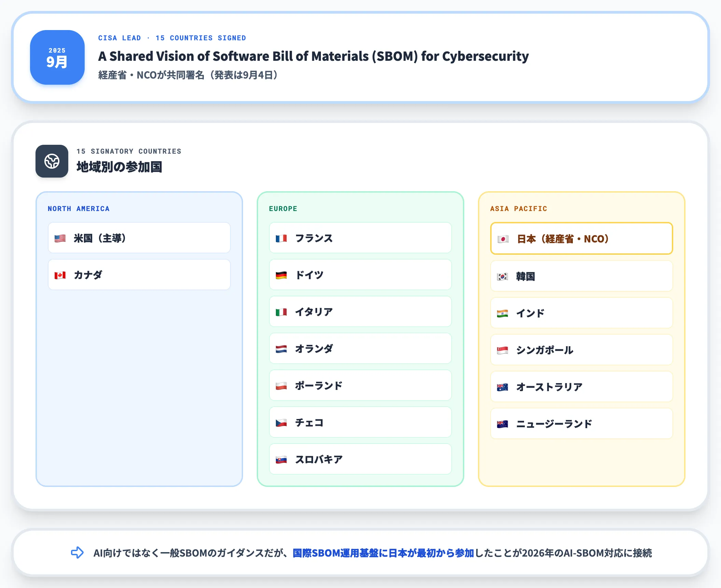Screen dimensions: 721x588
Task: Click the Czech flag next to チェコ
Action: coord(281,423)
